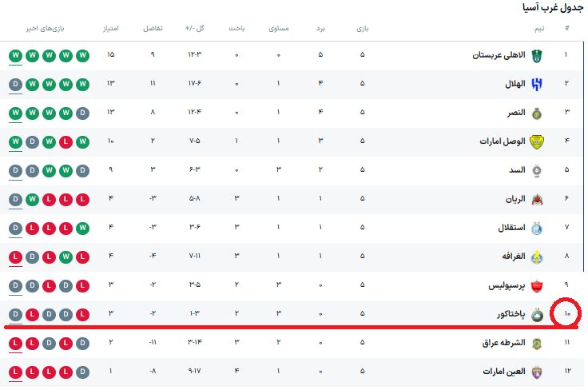Open the الغرافه team name link

508,257
